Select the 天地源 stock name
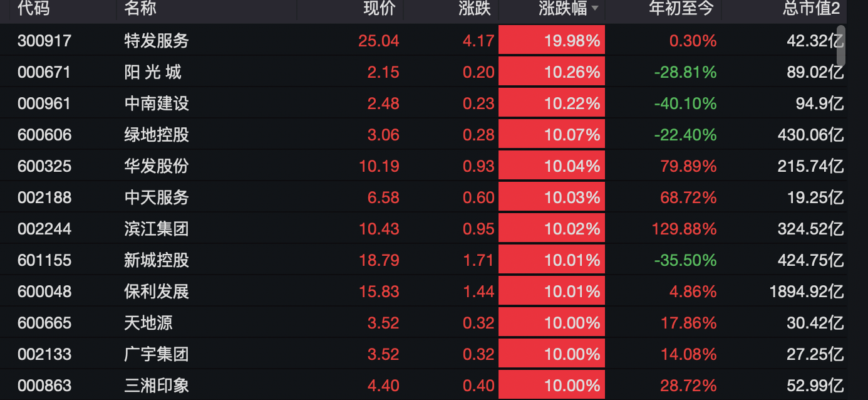Image resolution: width=868 pixels, height=400 pixels. (x=148, y=323)
